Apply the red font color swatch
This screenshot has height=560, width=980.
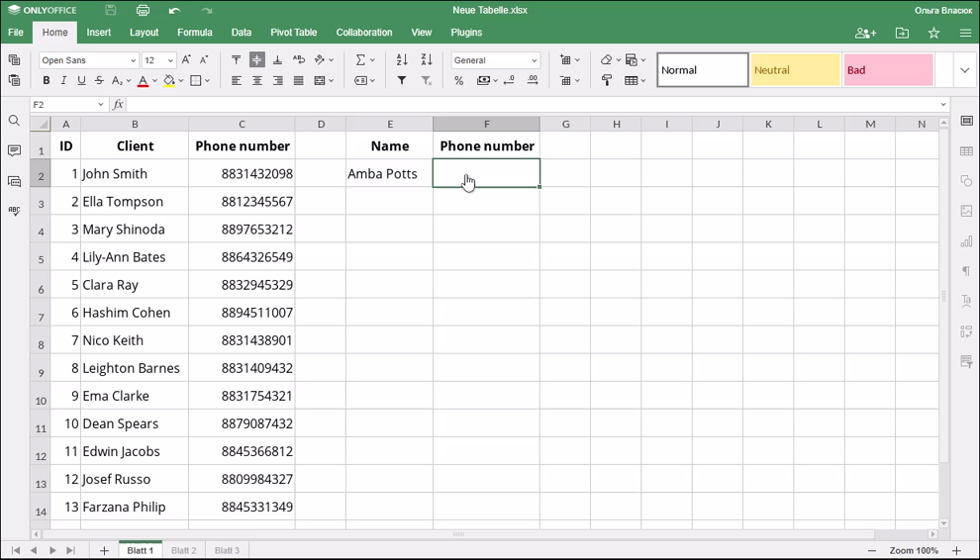143,80
